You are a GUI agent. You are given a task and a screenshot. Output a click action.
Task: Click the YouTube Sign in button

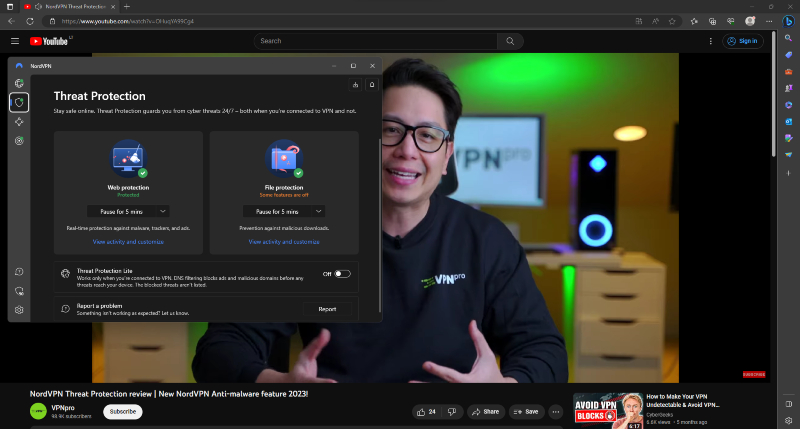pyautogui.click(x=743, y=41)
